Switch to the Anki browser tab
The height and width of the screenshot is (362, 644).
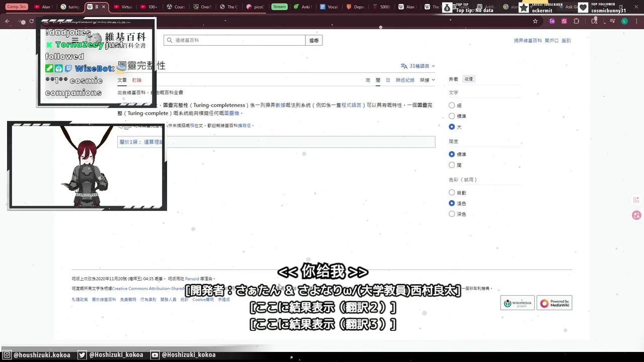[303, 7]
